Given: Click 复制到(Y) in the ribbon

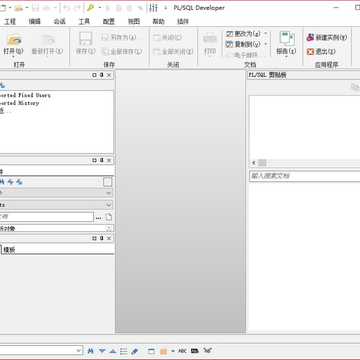Looking at the screenshot, I should pos(243,44).
